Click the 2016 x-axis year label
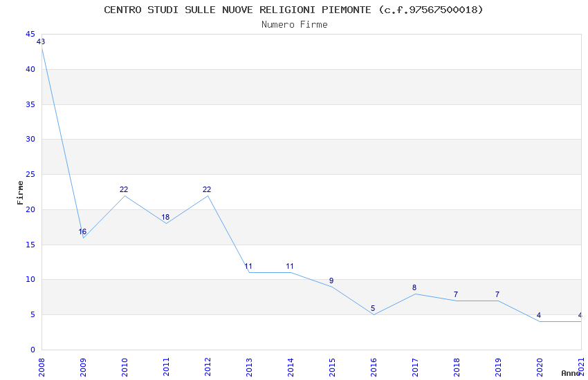Viewport: 588px width, 380px height. 374,367
